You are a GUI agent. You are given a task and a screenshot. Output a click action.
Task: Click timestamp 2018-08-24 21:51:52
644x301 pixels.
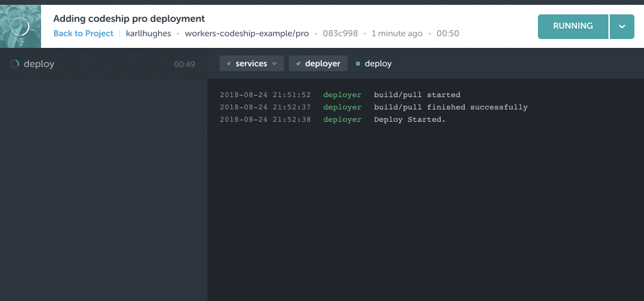point(266,95)
